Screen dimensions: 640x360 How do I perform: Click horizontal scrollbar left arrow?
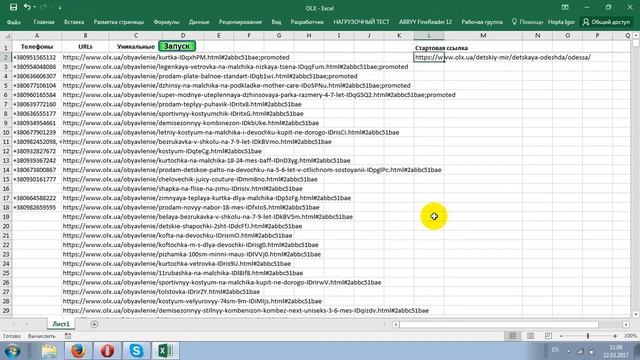[x=396, y=324]
